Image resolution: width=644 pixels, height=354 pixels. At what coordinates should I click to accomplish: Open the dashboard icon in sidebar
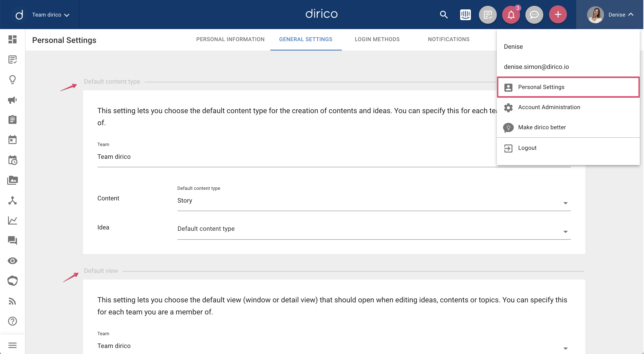click(12, 39)
